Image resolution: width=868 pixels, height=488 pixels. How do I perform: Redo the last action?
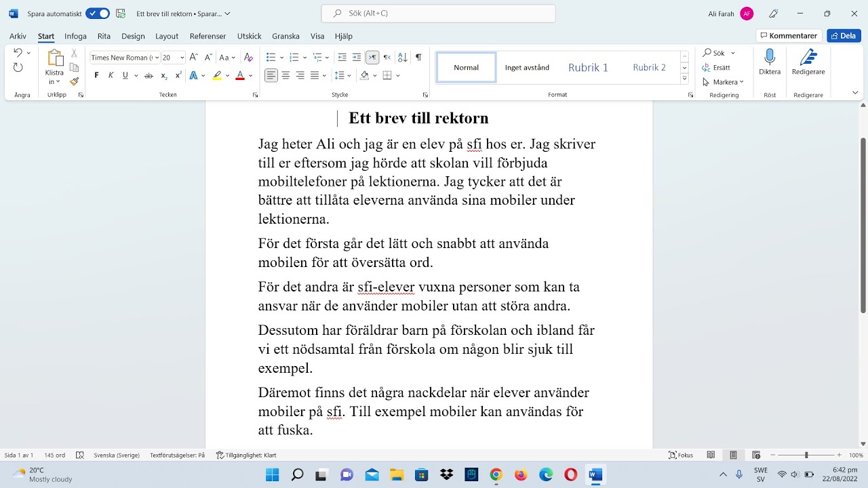(18, 67)
